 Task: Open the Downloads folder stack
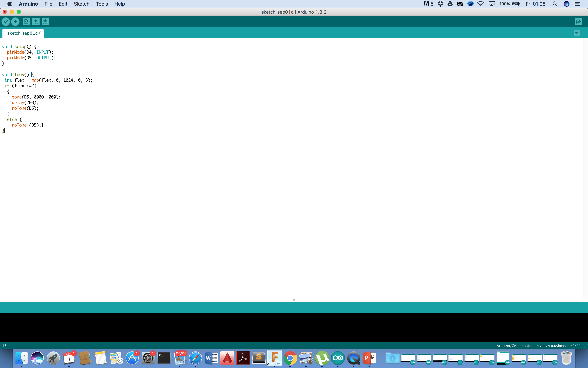[392, 358]
